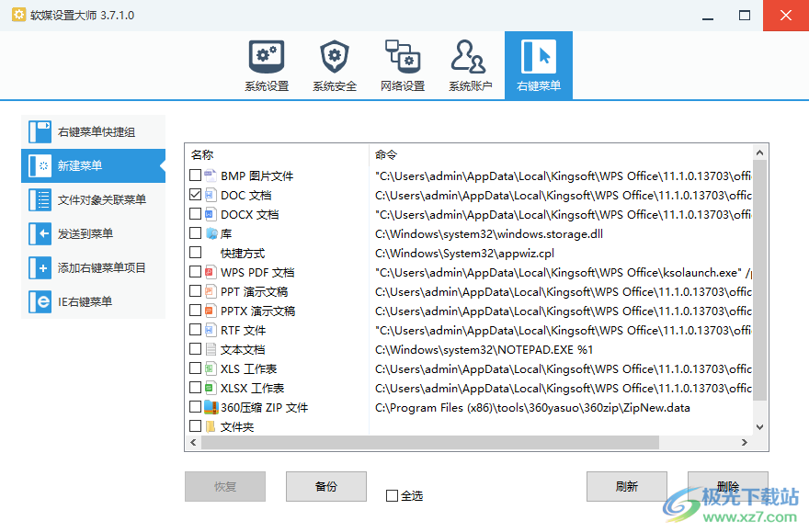The image size is (809, 532).
Task: Click the XLSX 工作表 file icon
Action: 211,388
